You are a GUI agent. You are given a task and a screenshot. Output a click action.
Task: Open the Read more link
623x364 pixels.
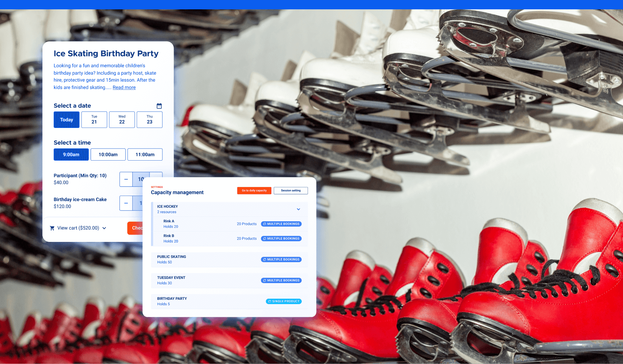point(124,87)
